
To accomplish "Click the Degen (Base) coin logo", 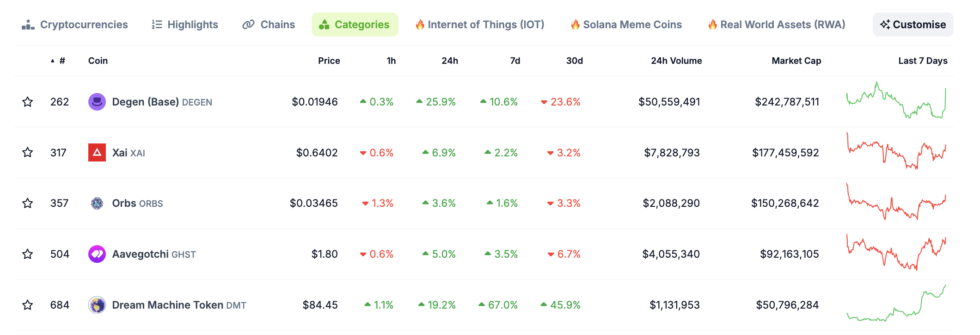I will click(97, 102).
